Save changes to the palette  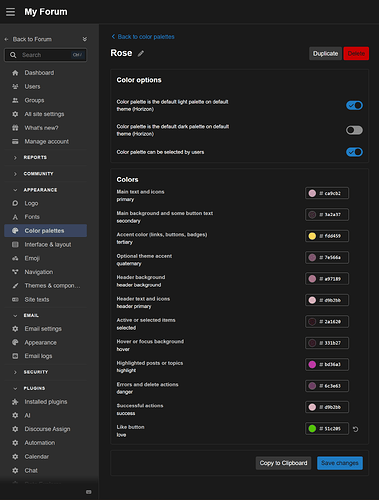tap(340, 463)
